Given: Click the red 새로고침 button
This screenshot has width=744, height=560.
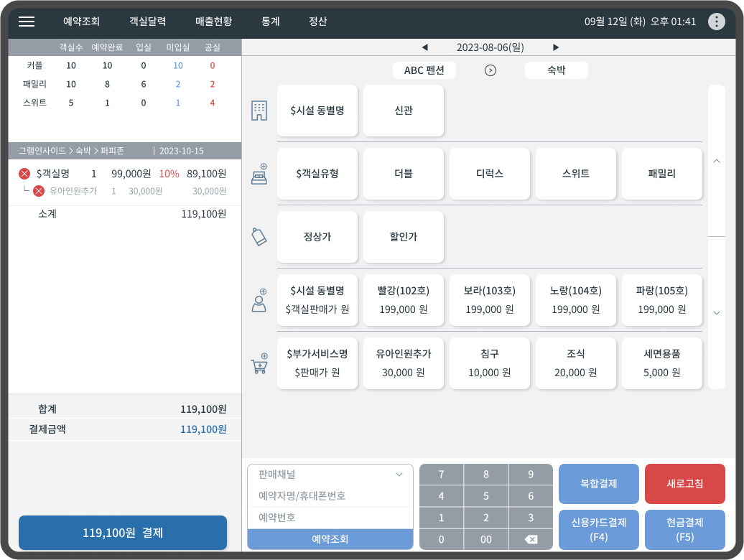Looking at the screenshot, I should point(684,484).
